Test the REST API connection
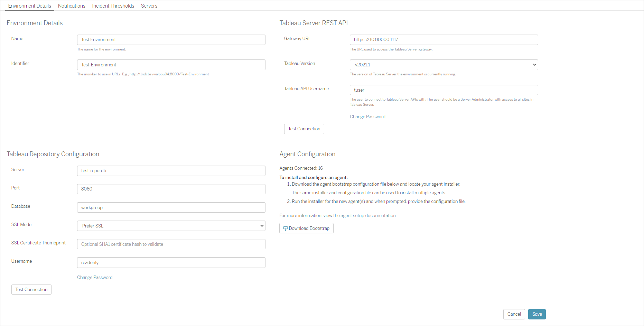 [304, 129]
